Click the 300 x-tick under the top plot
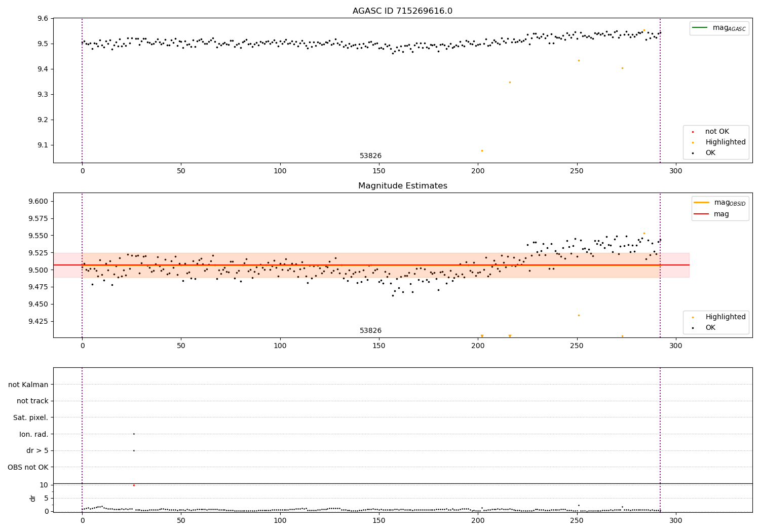 tap(676, 171)
